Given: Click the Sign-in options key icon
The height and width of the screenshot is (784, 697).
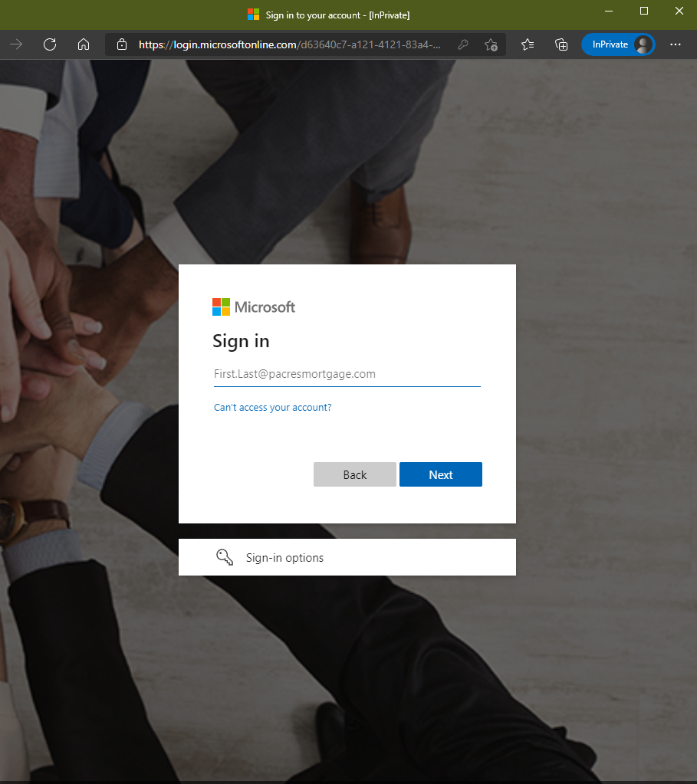Looking at the screenshot, I should [x=224, y=557].
